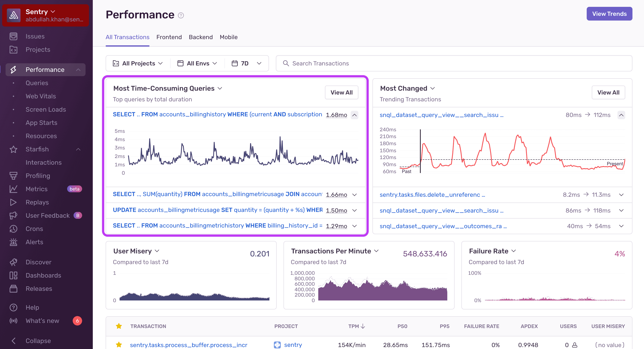Select the Metrics chart icon
This screenshot has width=644, height=349.
14,189
